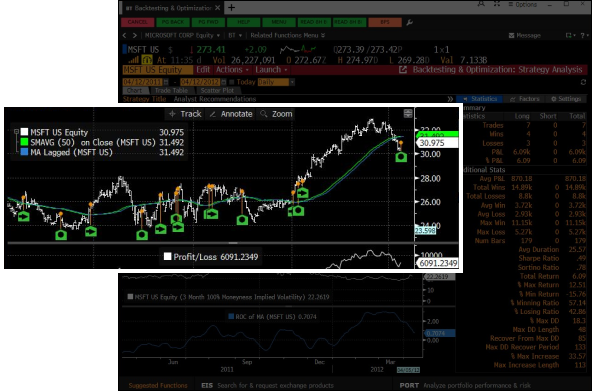
Task: Click the Sharpe Ratio statistic row
Action: (x=523, y=259)
